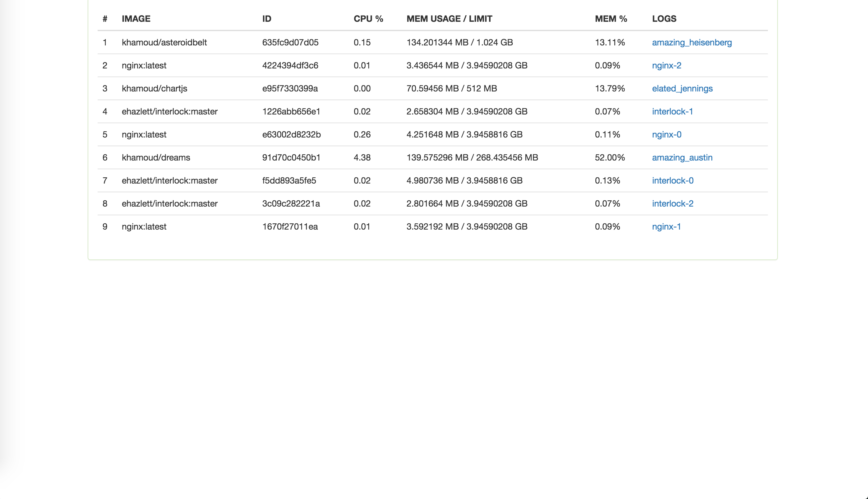Click the CPU % column header
The image size is (868, 499).
[368, 19]
